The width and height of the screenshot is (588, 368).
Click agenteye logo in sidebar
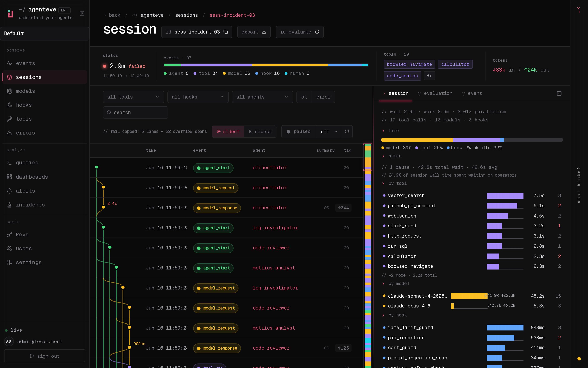point(10,13)
